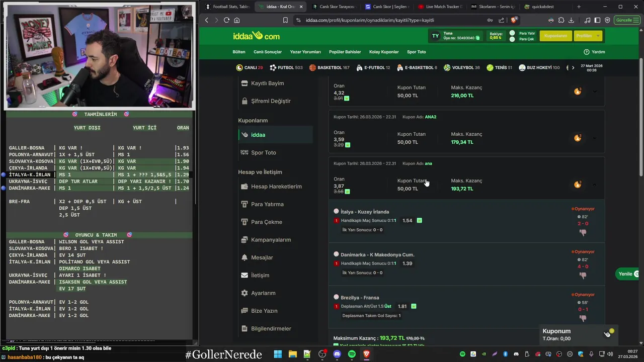The width and height of the screenshot is (644, 362).
Task: Toggle the browser sidebar panel icon
Action: click(597, 20)
